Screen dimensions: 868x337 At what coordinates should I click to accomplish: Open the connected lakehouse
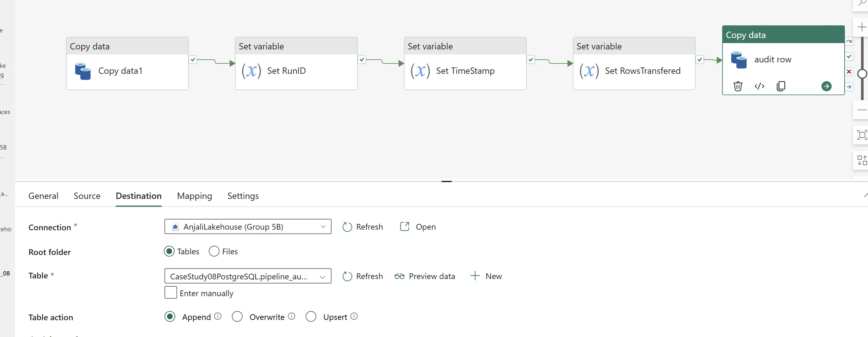[x=418, y=227]
